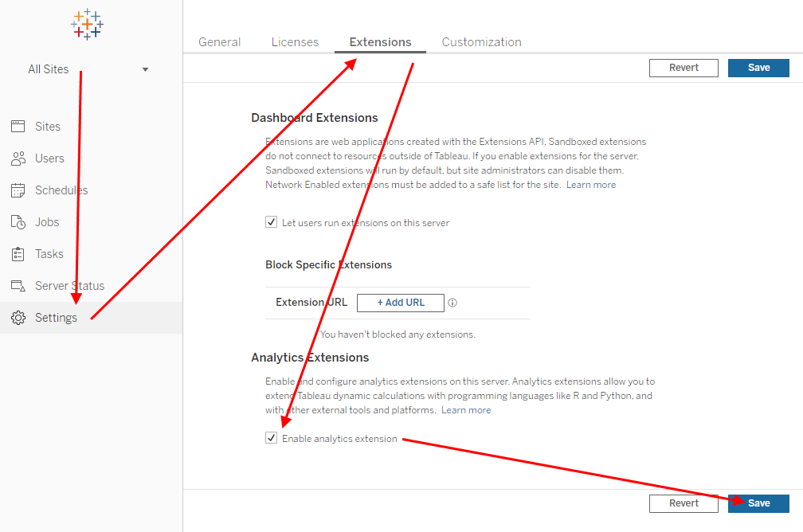Screen dimensions: 803x532
Task: Click the Tasks clipboard icon
Action: (18, 254)
